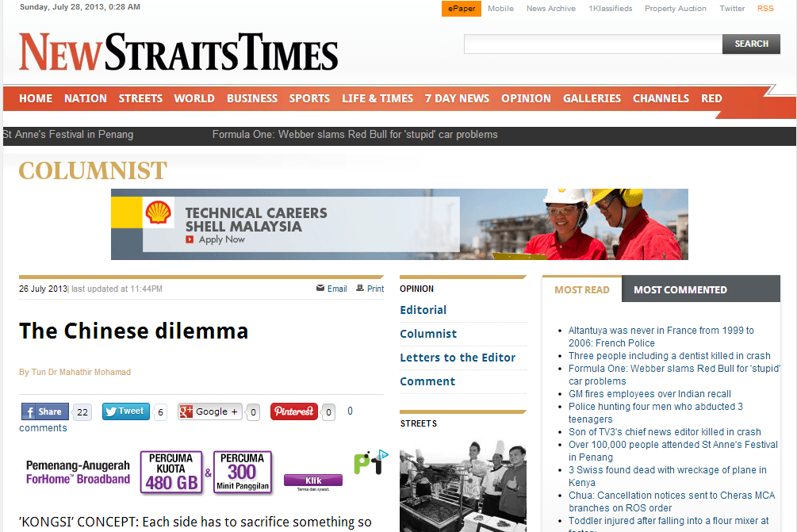This screenshot has width=797, height=532.
Task: Open St Anne's Festival attendance article
Action: coord(673,450)
